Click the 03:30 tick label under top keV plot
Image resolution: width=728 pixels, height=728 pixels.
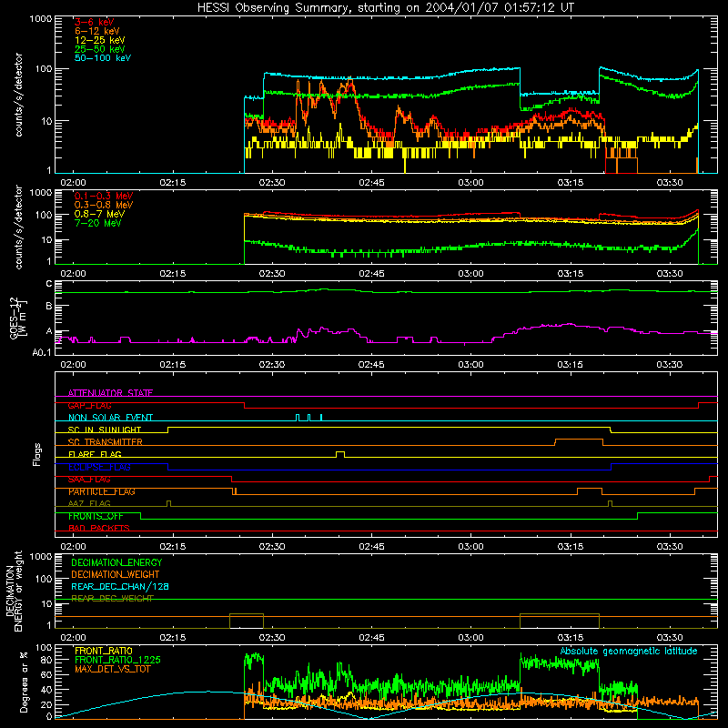[x=670, y=183]
